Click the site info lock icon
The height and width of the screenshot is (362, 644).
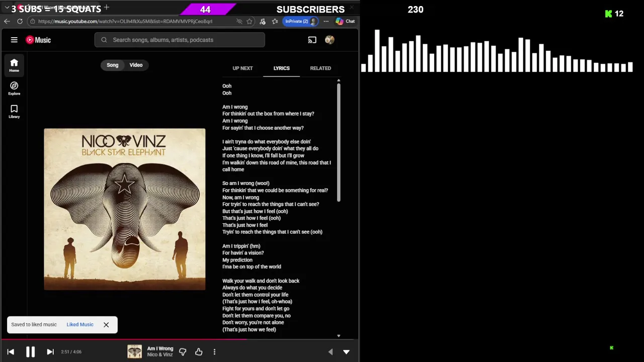point(32,21)
